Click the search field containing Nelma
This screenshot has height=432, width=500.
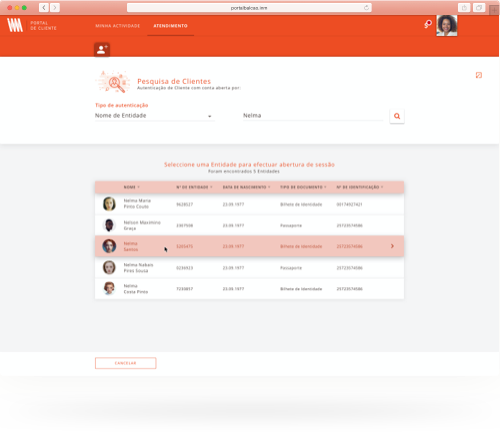tap(313, 116)
